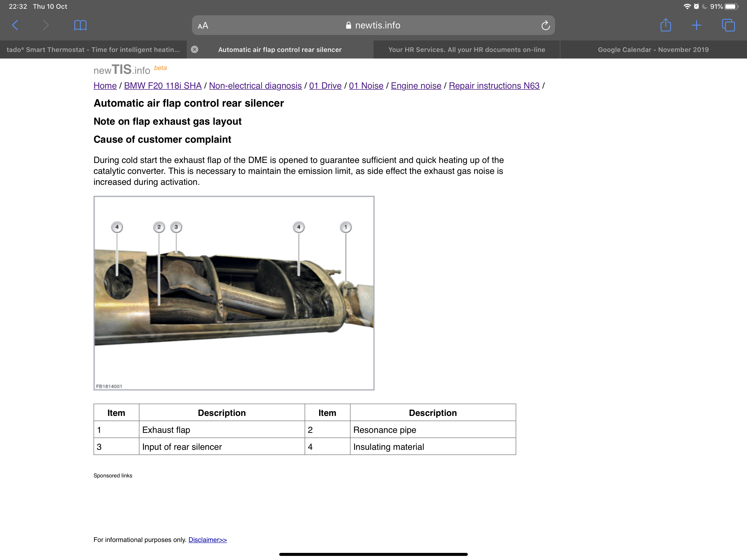
Task: Open the Non-electrical diagnosis breadcrumb
Action: (x=255, y=86)
